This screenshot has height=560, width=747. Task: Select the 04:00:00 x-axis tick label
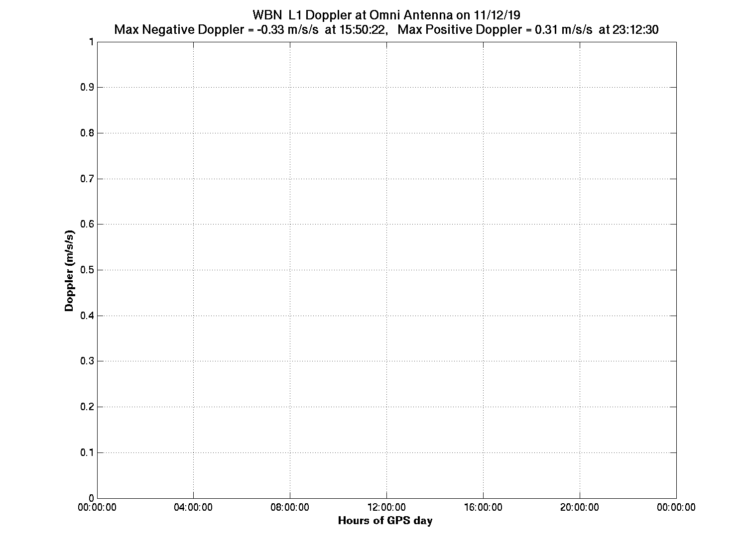tap(194, 507)
